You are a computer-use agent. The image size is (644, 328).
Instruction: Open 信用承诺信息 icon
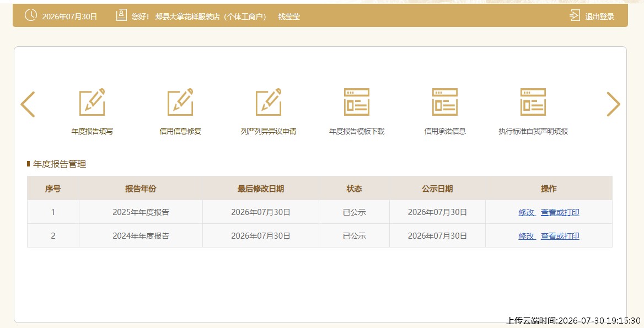point(445,102)
